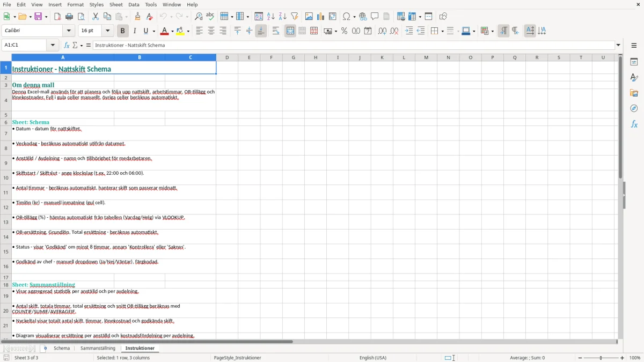This screenshot has width=644, height=362.
Task: Insert a comment
Action: 375,17
